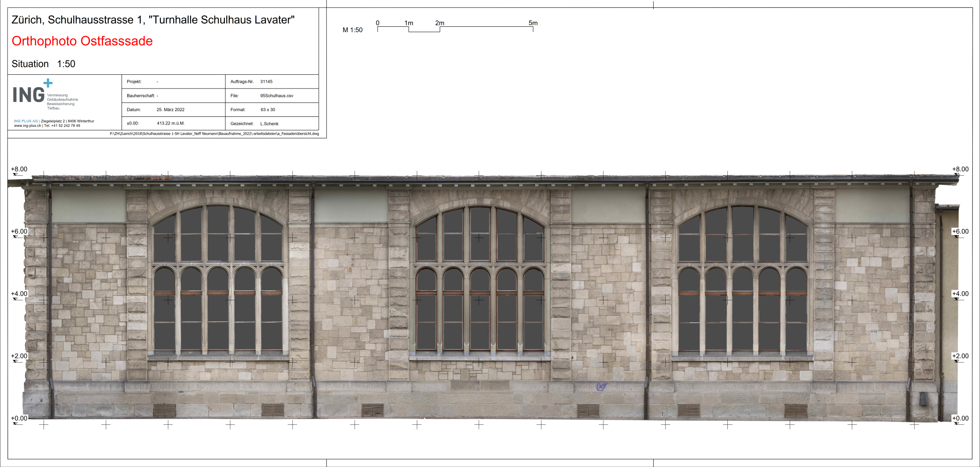
Task: Open the www.ing-plus.ch website link
Action: tap(27, 126)
